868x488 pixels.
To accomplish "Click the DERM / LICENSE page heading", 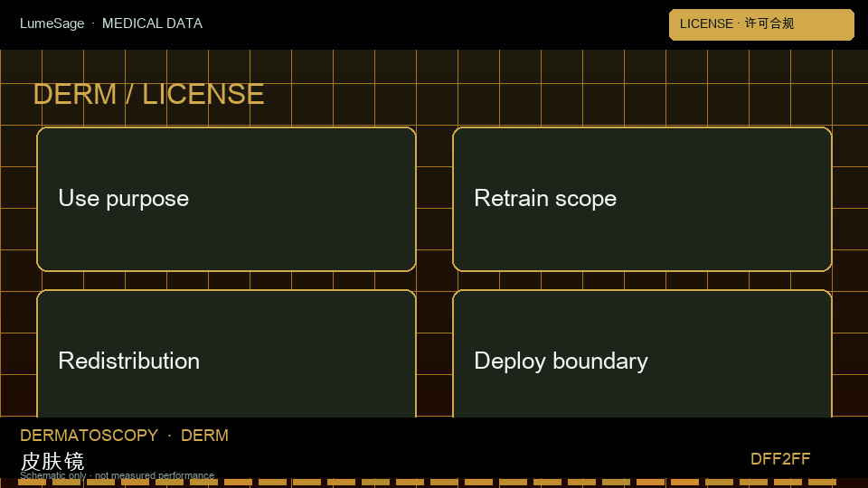I will 148,94.
